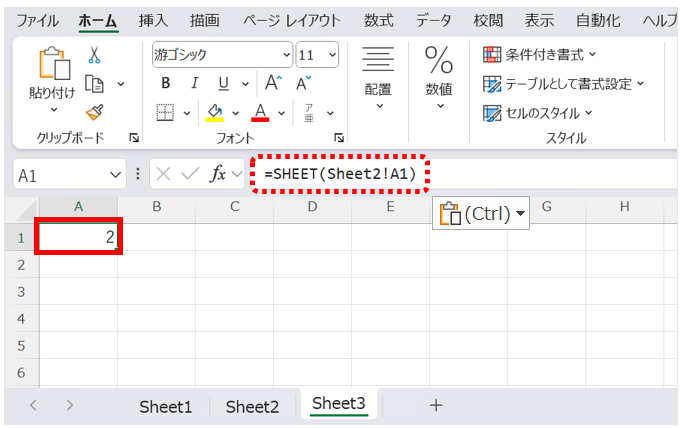Open font color dropdown arrow
680x428 pixels.
coord(281,113)
